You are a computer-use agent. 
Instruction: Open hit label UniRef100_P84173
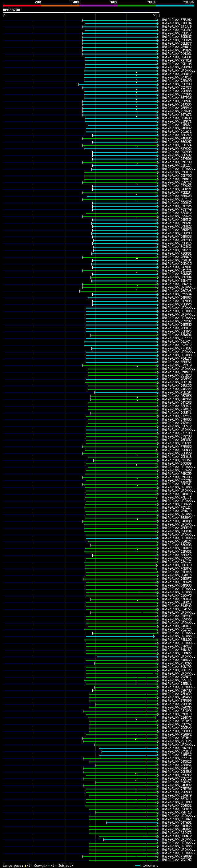click(x=176, y=359)
